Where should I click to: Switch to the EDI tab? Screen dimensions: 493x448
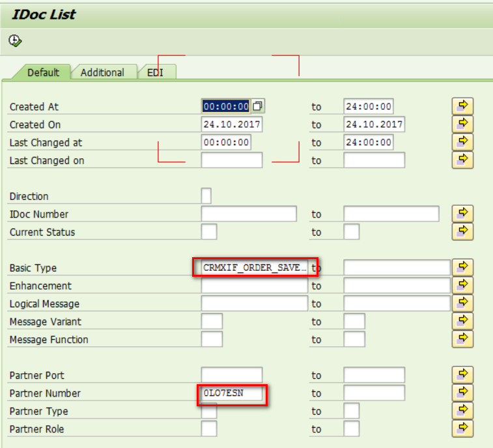click(x=156, y=73)
